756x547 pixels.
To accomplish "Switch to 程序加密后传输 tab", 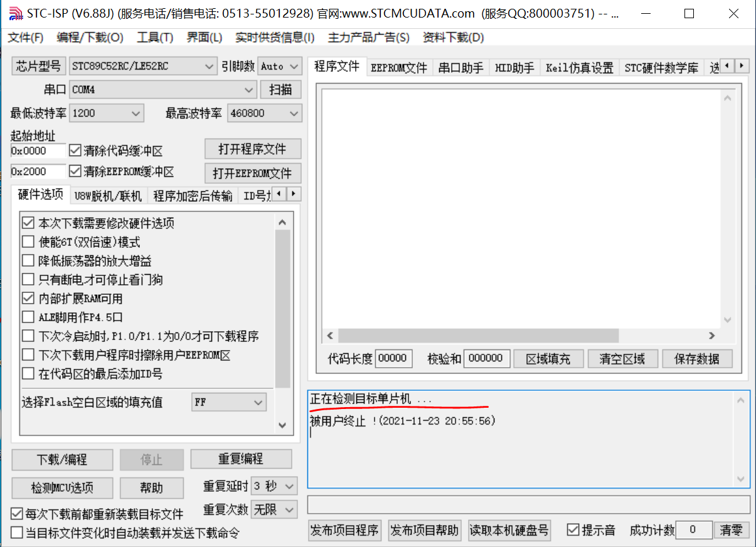I will 193,196.
